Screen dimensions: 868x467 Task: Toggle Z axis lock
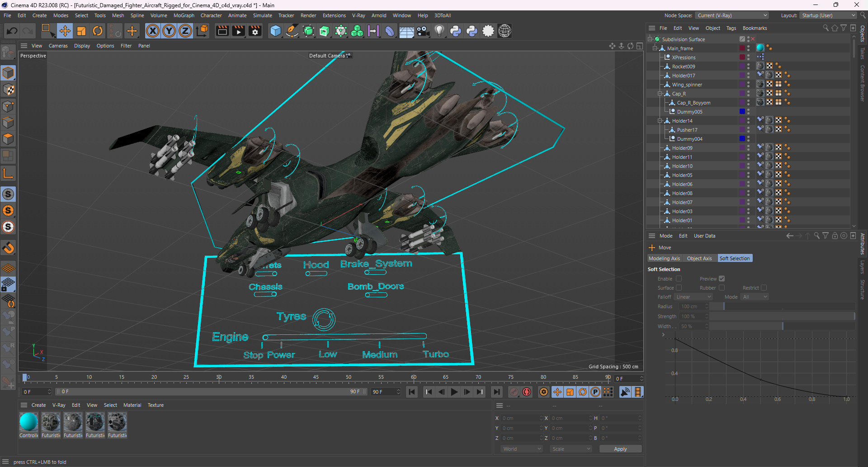[185, 31]
